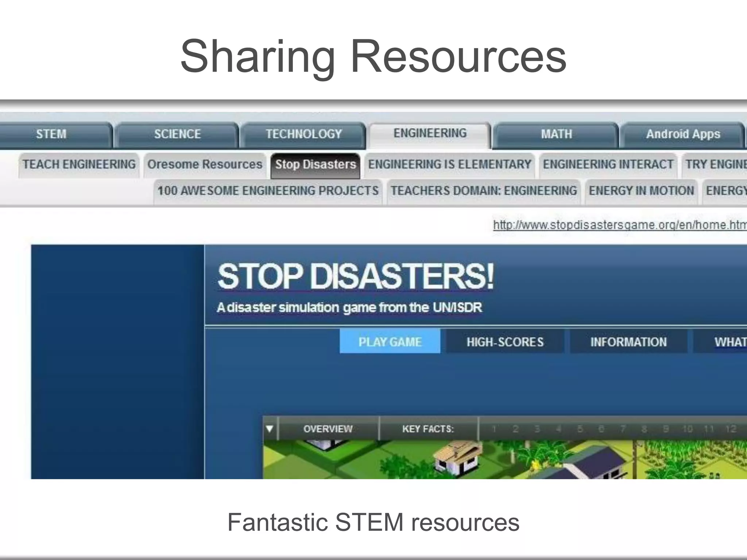Select key fact number 12
The image size is (747, 560).
click(731, 429)
